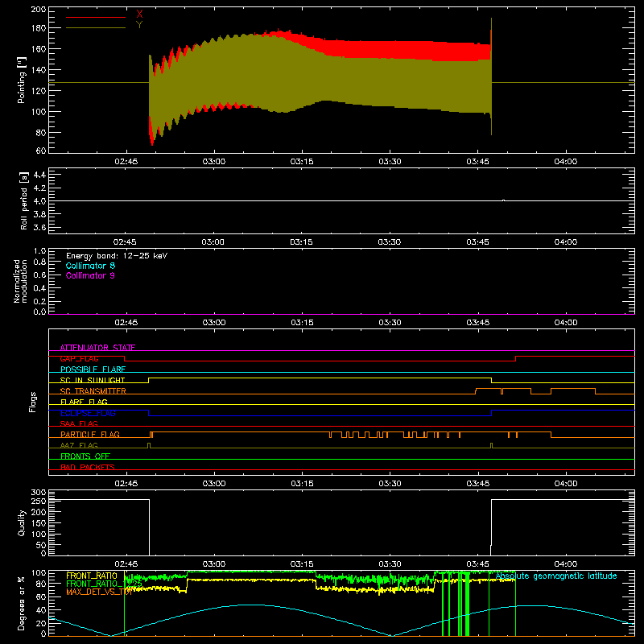
Task: Click the 60 tick on Pointing axis
Action: click(41, 151)
